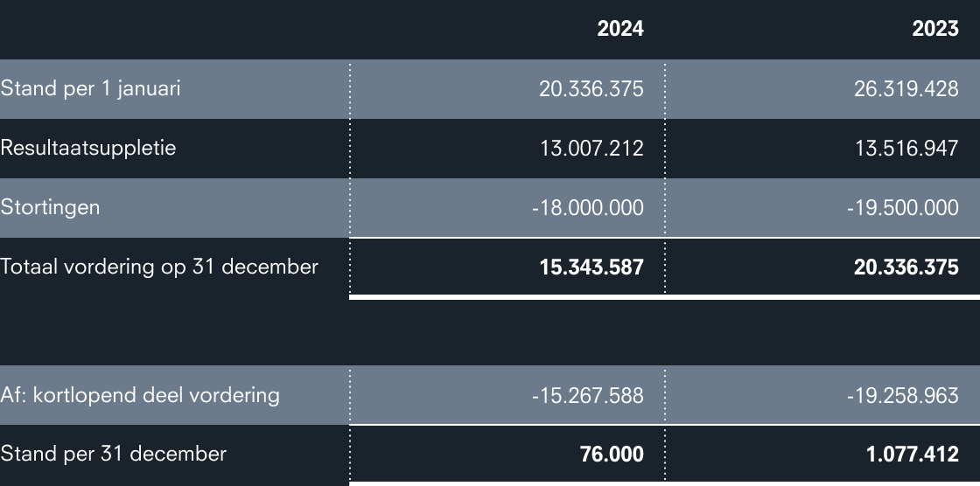Select the 'Stand per 1 januari' row label
The image size is (980, 486).
click(91, 88)
